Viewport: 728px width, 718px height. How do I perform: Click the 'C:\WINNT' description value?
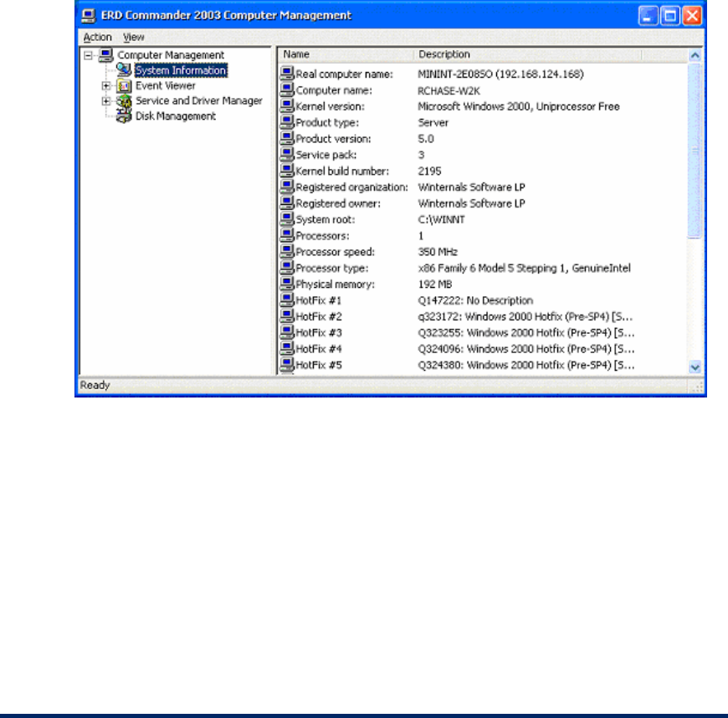click(441, 220)
